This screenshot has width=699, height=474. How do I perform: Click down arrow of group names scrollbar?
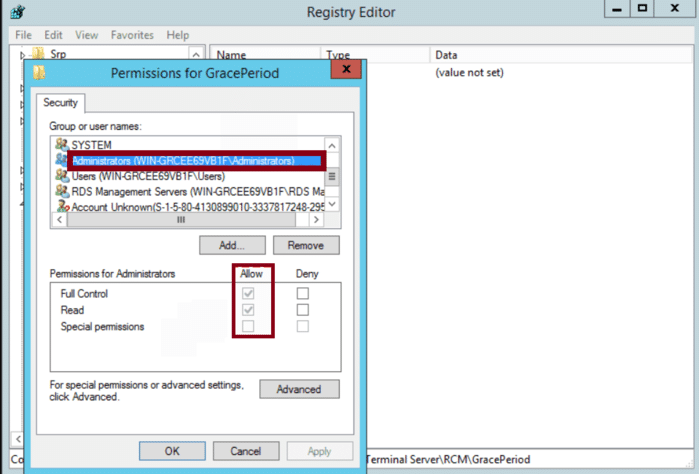click(x=332, y=204)
